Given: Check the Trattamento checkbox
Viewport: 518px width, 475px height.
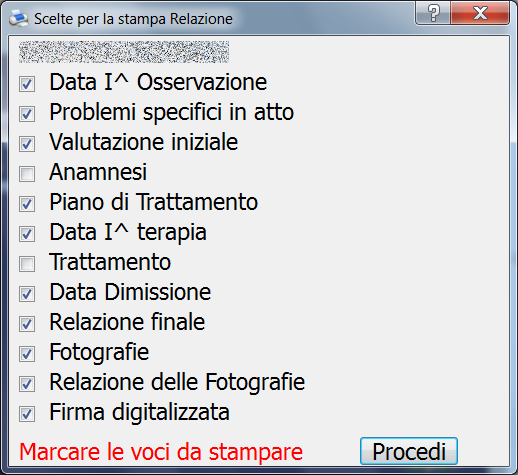Looking at the screenshot, I should click(27, 264).
